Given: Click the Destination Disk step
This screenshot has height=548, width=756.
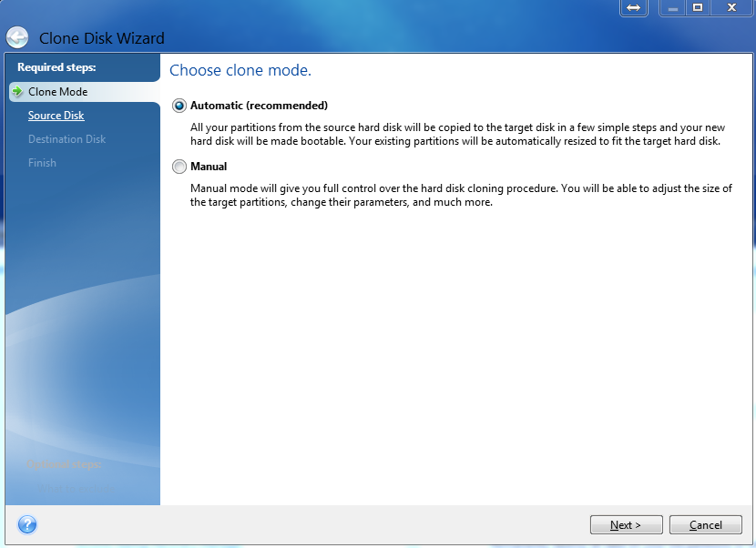Looking at the screenshot, I should 67,138.
